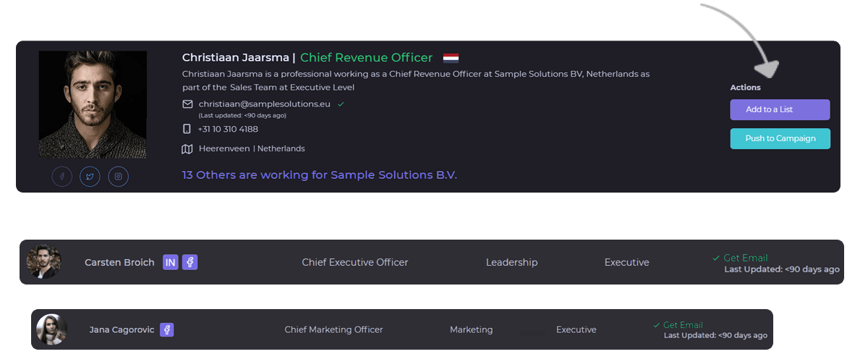Click Jana Cagorovic's Facebook icon
The width and height of the screenshot is (868, 362).
pos(166,329)
